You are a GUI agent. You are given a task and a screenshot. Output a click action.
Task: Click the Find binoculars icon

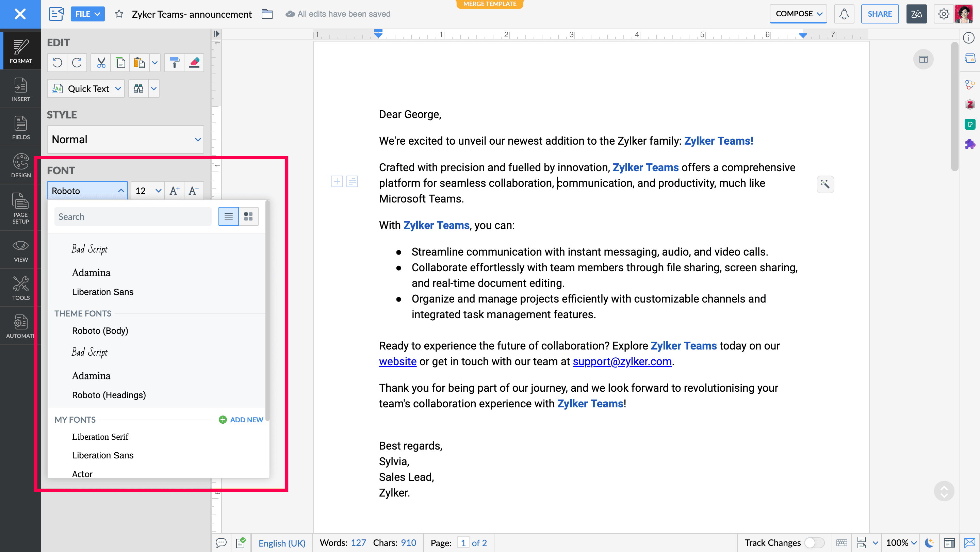[138, 88]
